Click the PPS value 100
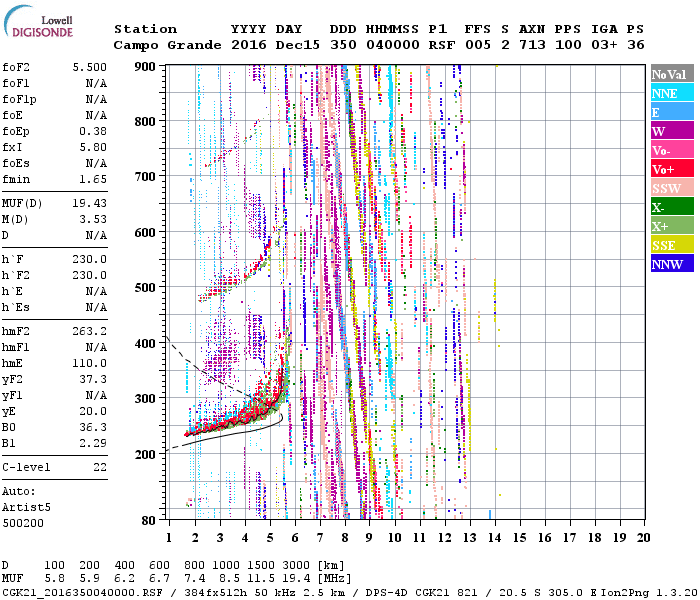The image size is (700, 600). (x=568, y=45)
